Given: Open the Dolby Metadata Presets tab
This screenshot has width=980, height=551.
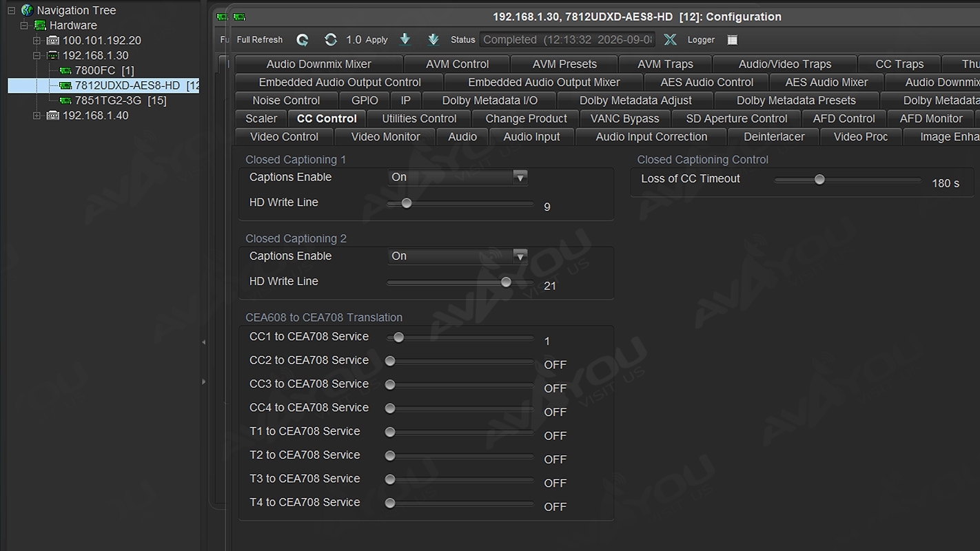Looking at the screenshot, I should 796,101.
